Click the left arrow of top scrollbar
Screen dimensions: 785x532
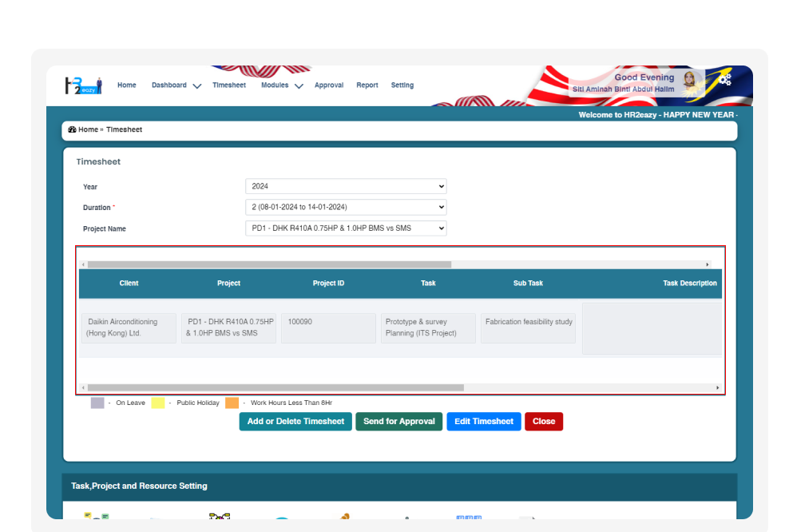pyautogui.click(x=83, y=264)
